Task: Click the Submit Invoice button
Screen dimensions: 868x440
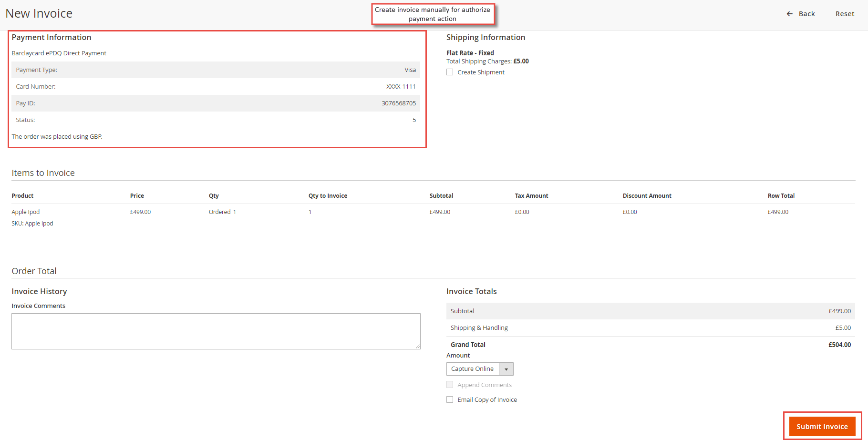Action: (x=822, y=426)
